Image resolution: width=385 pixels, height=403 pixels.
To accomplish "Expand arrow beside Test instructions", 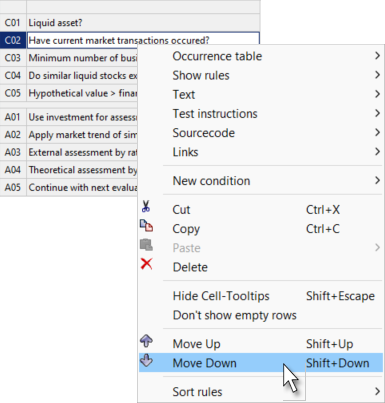I will [377, 113].
